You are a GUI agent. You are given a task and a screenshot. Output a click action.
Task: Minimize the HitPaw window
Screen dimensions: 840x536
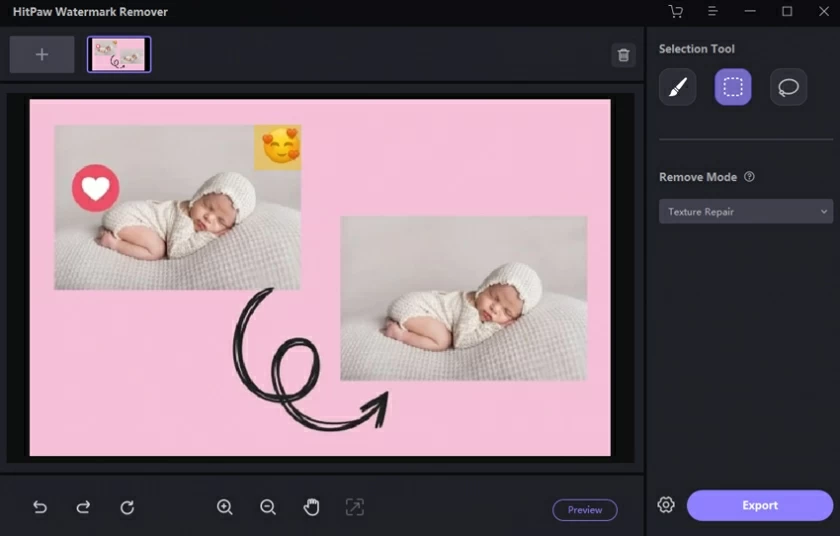pos(750,11)
